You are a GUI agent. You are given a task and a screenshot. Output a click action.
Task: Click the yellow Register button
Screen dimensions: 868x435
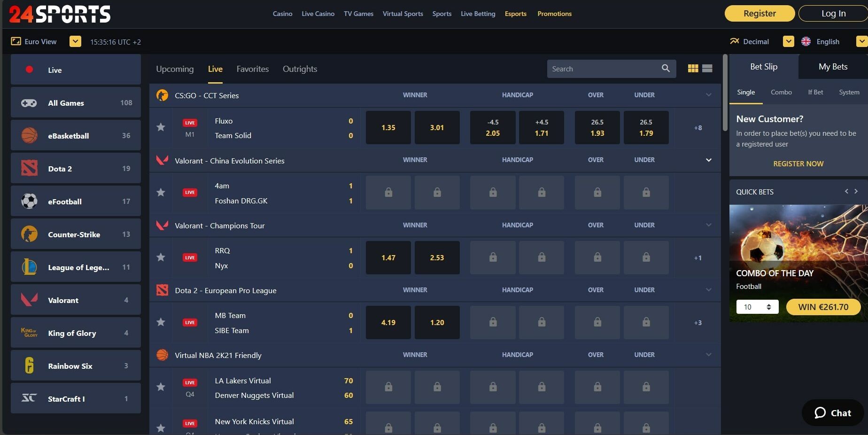[x=759, y=14]
